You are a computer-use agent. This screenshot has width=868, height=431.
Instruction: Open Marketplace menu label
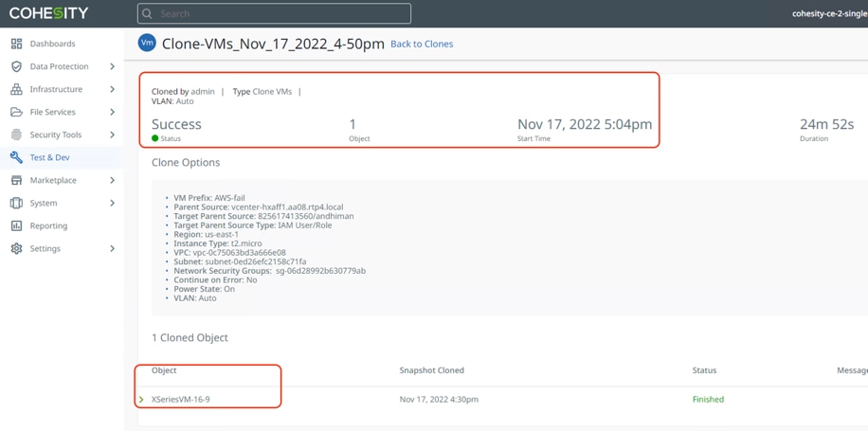tap(53, 180)
